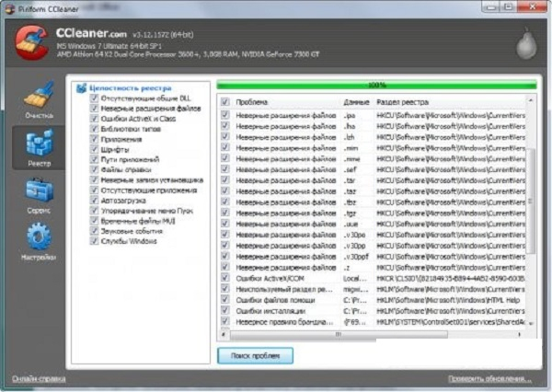Click the Неверные расширения файлов option label

tap(151, 109)
